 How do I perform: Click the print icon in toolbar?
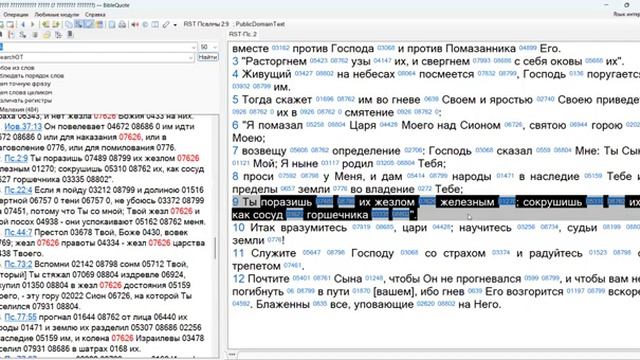(x=122, y=24)
